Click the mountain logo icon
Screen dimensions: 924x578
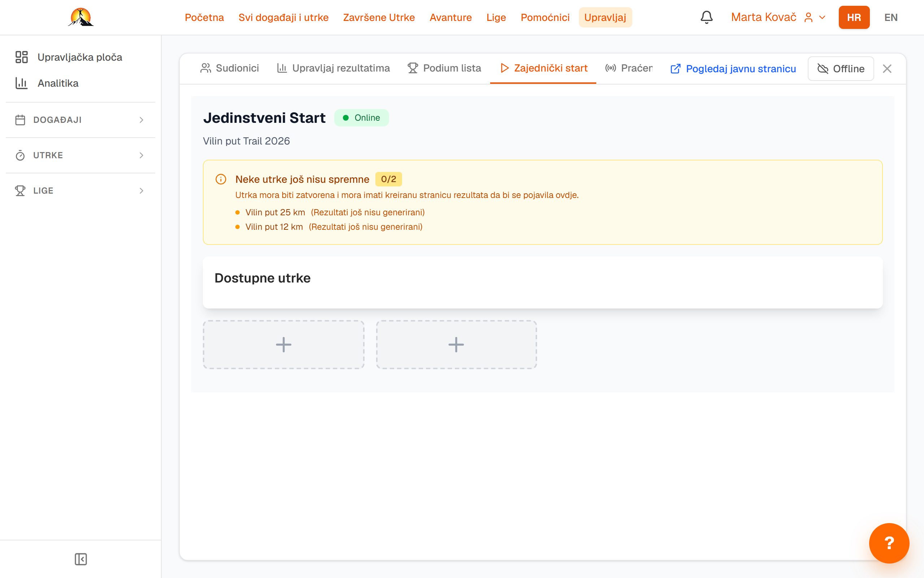(80, 17)
